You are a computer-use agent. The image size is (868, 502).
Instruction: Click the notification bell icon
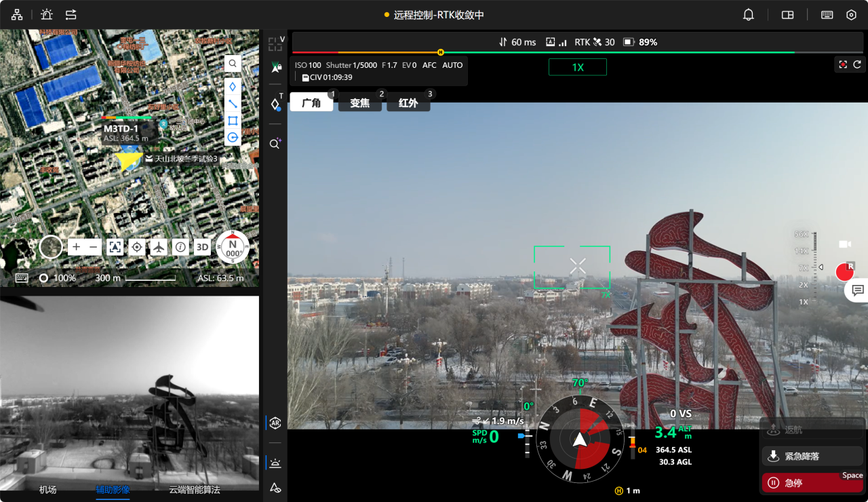pyautogui.click(x=749, y=15)
